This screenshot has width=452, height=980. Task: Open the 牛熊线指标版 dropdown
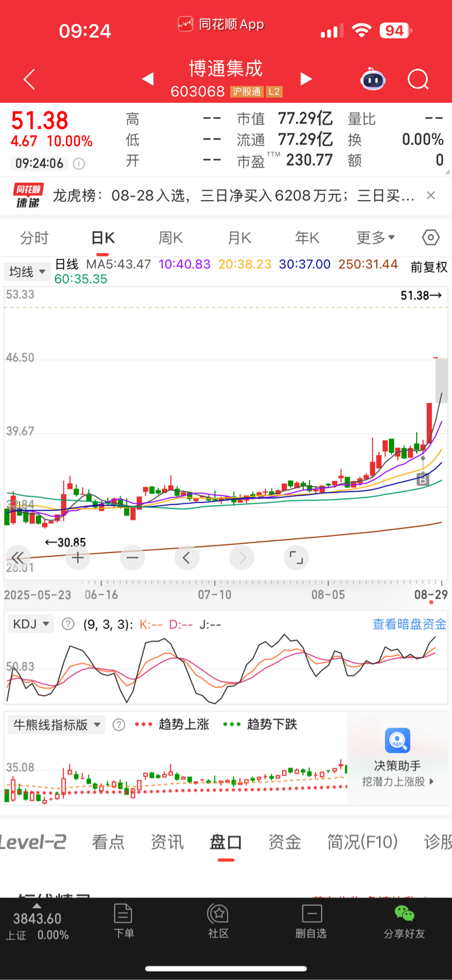click(x=56, y=725)
